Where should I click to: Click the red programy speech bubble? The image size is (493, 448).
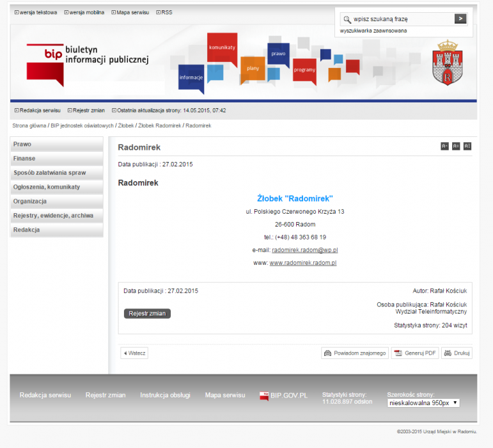tap(304, 72)
